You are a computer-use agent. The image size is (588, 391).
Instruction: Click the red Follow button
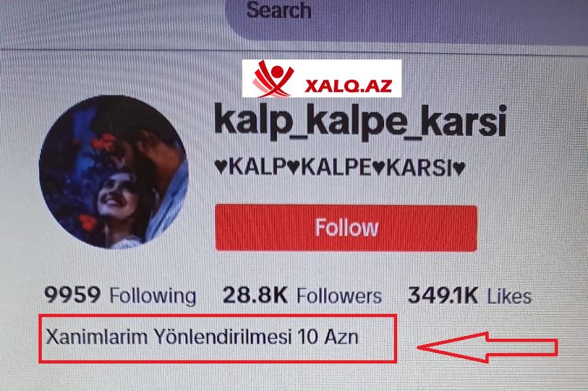(x=346, y=228)
